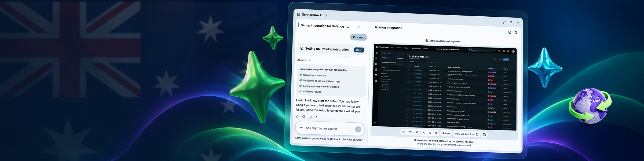Open the Favorites menu in ServiceNow header
The width and height of the screenshot is (644, 161).
click(x=399, y=48)
